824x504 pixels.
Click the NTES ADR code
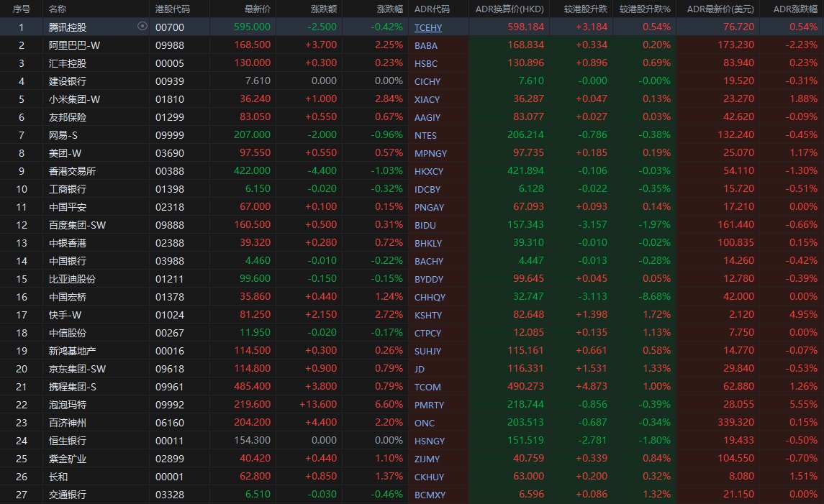coord(425,135)
